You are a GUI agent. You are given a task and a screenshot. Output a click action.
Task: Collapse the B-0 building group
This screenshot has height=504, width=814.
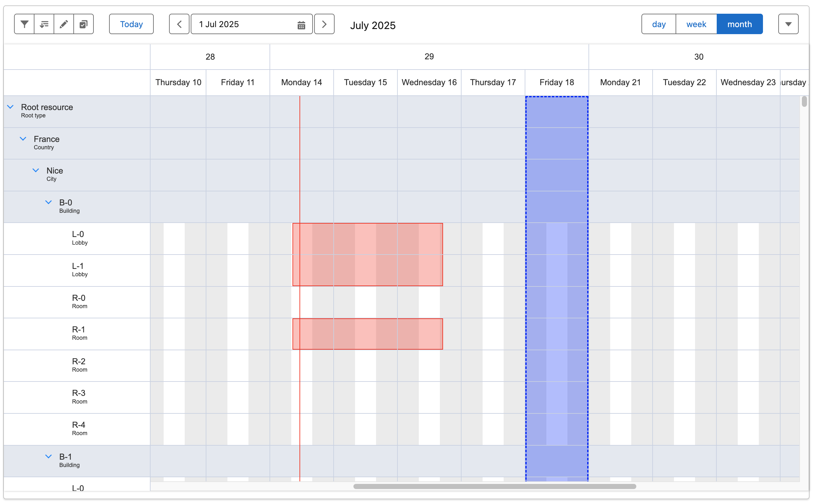48,202
